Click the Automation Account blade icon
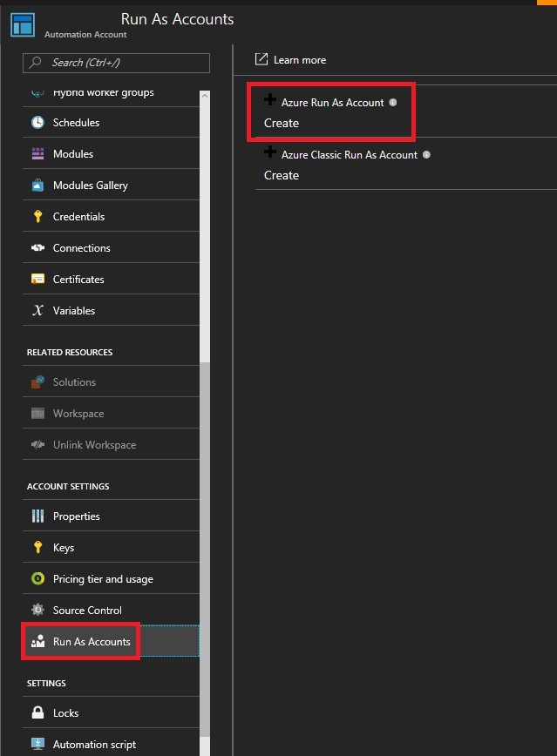 pos(23,24)
